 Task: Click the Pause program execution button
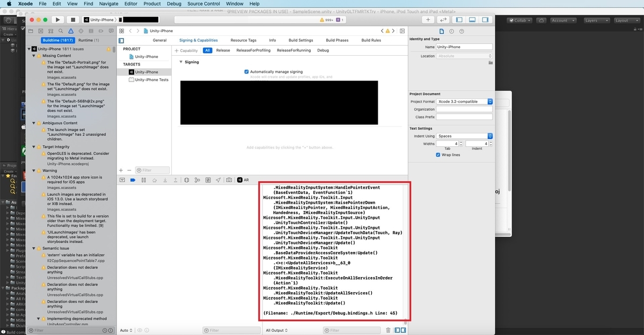(144, 180)
